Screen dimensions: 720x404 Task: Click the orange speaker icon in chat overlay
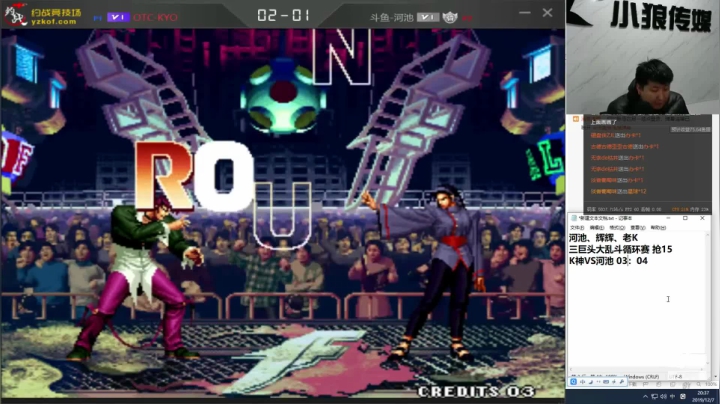[x=576, y=119]
